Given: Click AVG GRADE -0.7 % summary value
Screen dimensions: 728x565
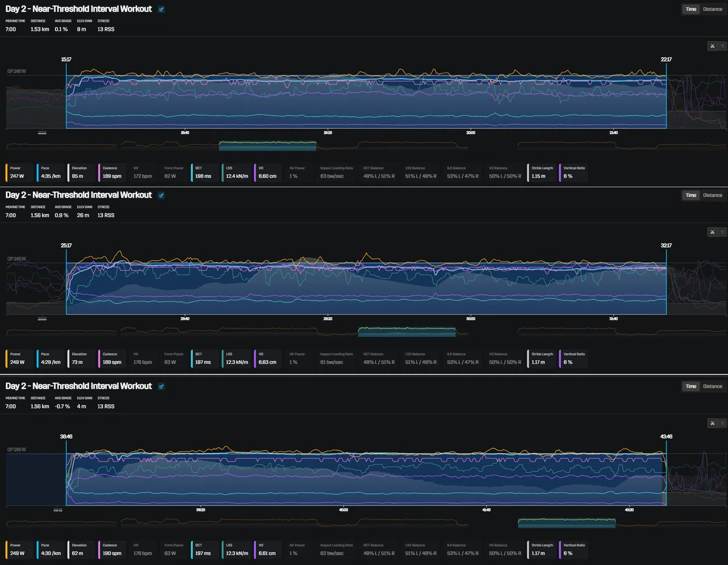Looking at the screenshot, I should 62,406.
